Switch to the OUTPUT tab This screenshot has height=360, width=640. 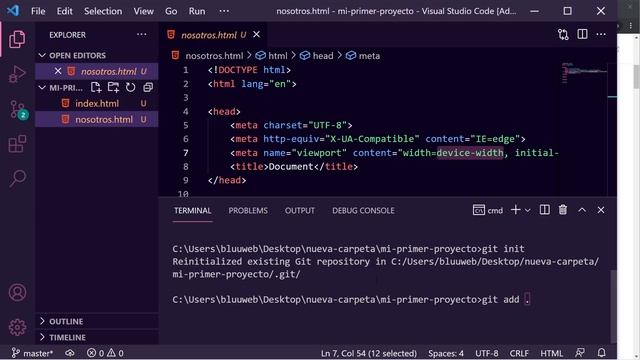click(x=300, y=211)
